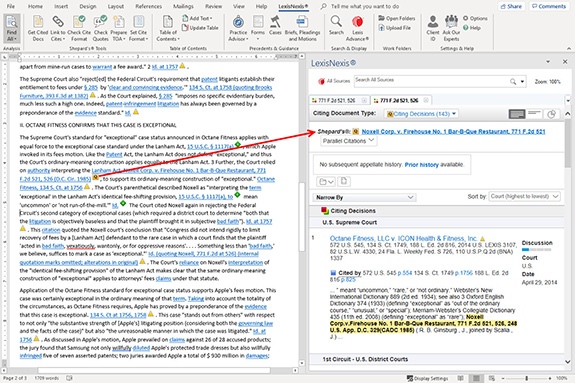
Task: Open the Narrow By dropdown
Action: coord(365,197)
